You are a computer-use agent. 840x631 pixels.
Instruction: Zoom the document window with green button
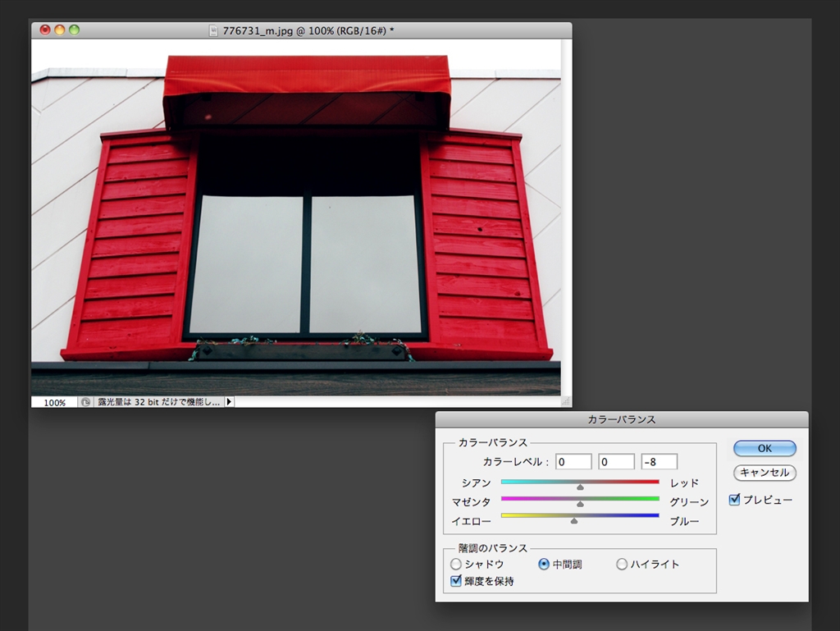74,30
